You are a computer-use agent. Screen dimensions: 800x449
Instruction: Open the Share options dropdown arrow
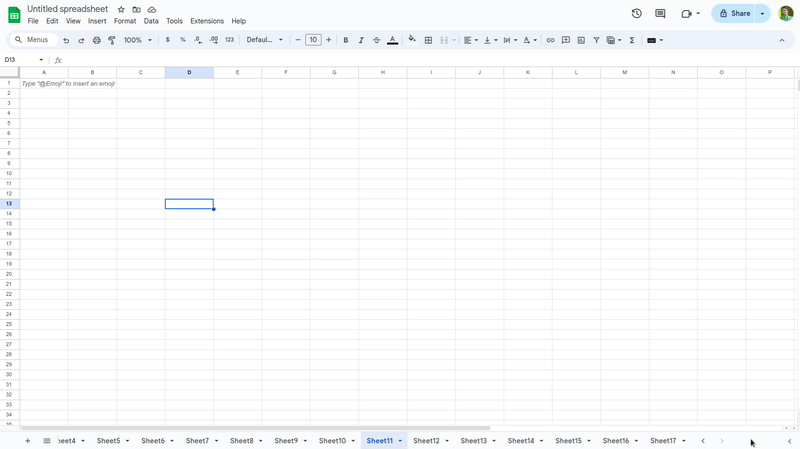(763, 14)
